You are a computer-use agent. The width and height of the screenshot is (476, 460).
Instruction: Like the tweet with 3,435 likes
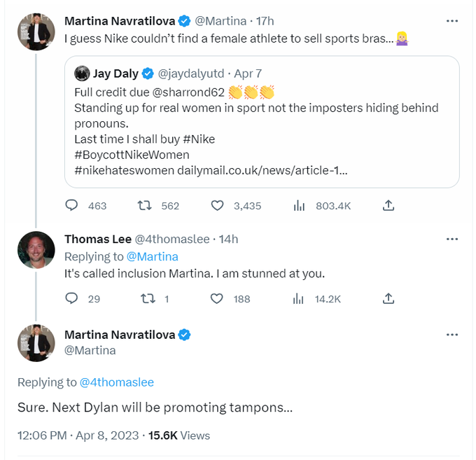tap(218, 205)
